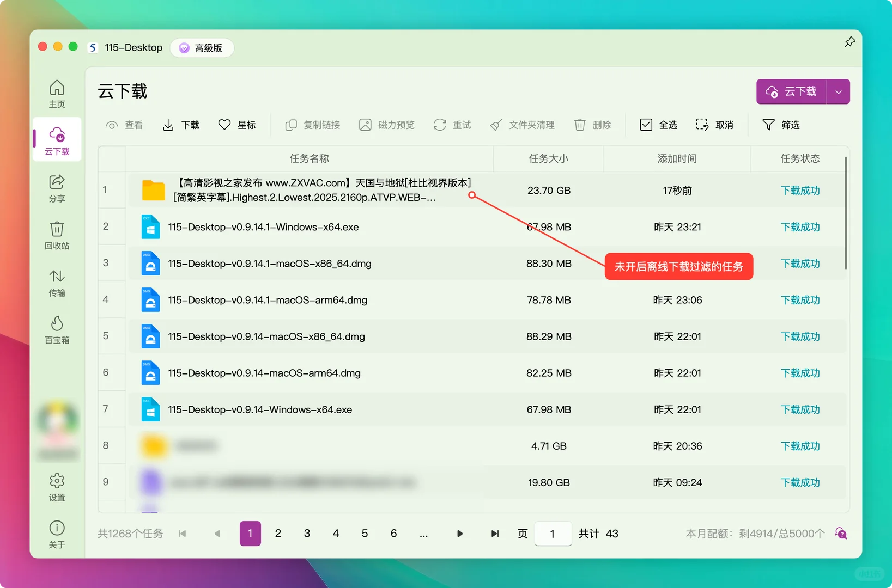
Task: Click the 文件夹清理 toolbar icon
Action: [522, 125]
